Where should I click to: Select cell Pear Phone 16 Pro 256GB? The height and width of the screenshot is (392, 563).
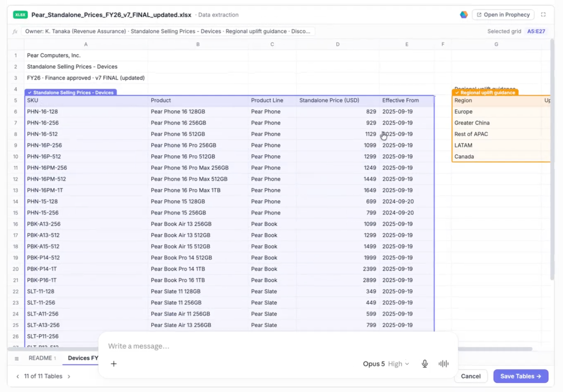(198, 145)
